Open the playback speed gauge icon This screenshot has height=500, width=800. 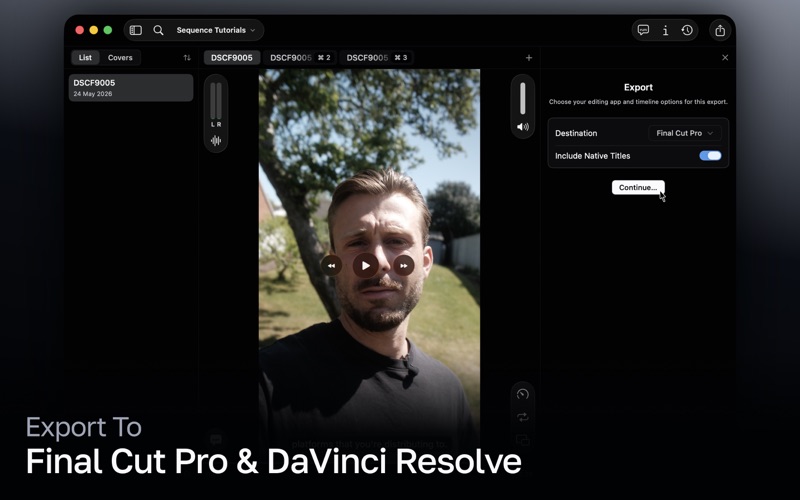click(522, 394)
